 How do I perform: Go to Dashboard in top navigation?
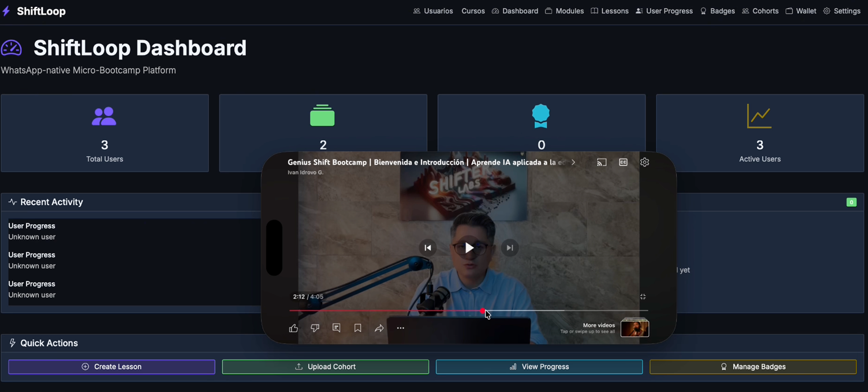515,11
